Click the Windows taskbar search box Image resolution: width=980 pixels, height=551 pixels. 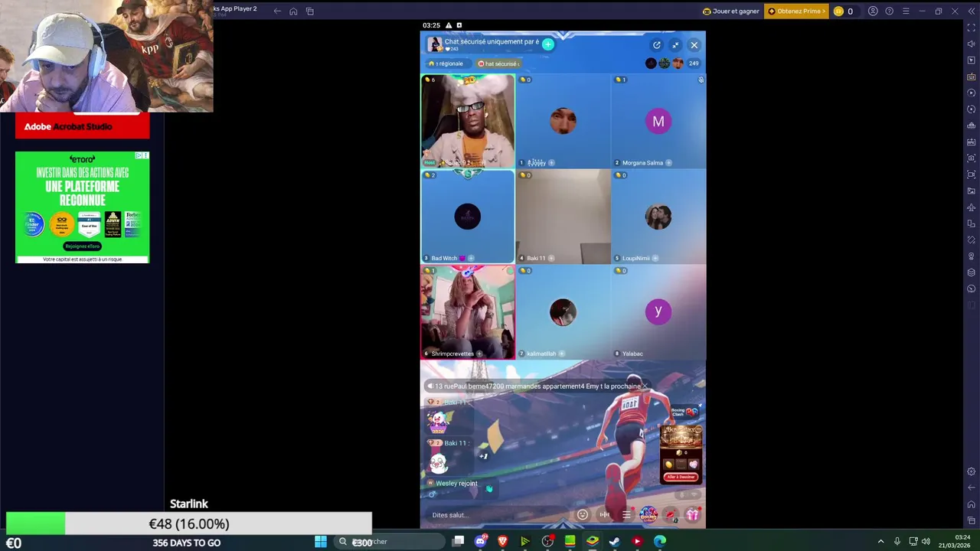[x=390, y=542]
